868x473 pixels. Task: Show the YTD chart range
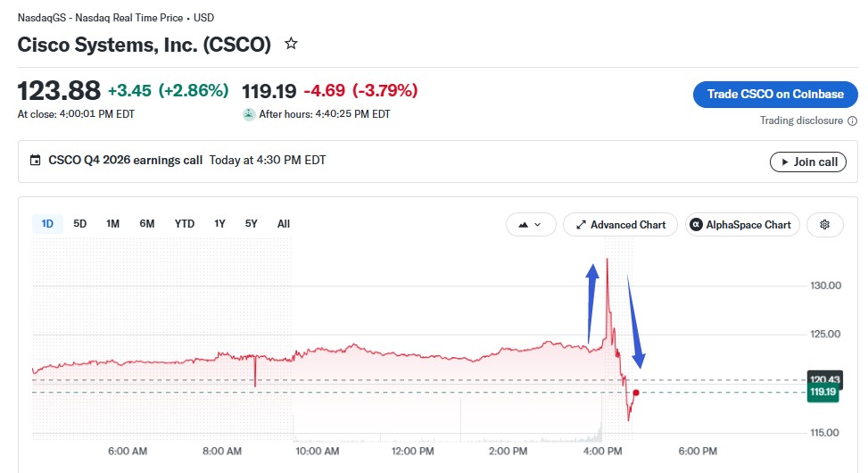(x=185, y=224)
